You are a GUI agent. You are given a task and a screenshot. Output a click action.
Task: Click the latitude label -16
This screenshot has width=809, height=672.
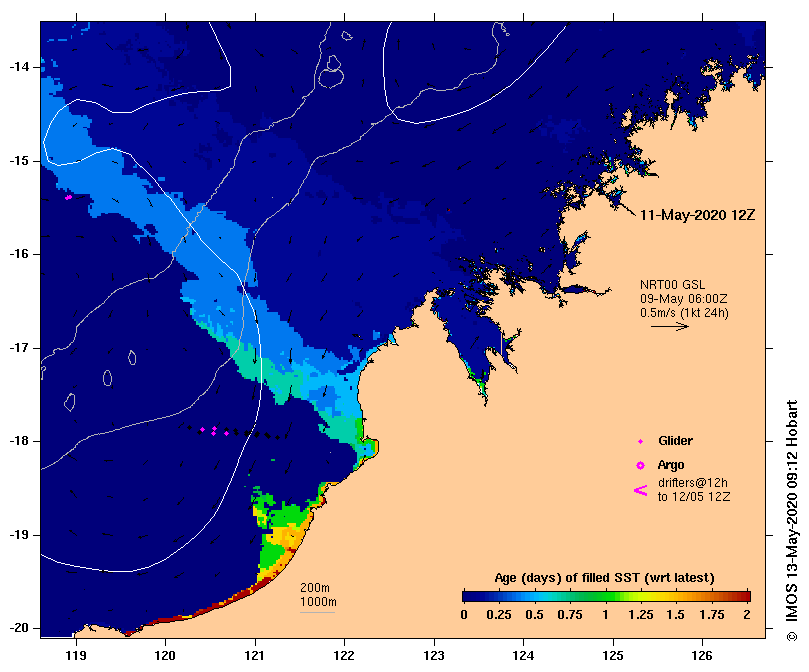click(x=19, y=254)
